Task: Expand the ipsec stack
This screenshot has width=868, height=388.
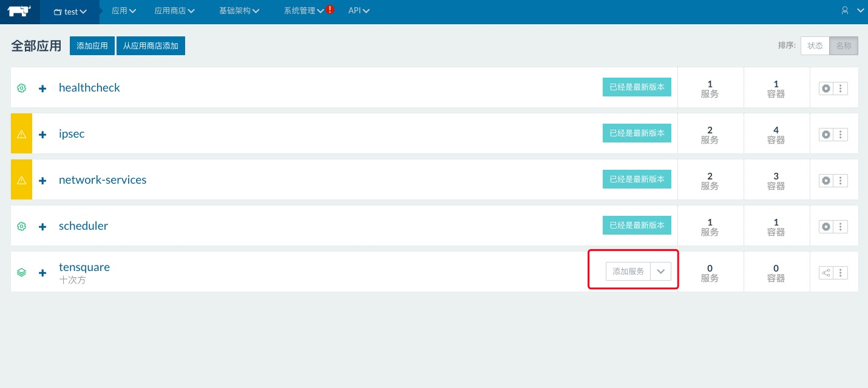Action: 42,135
